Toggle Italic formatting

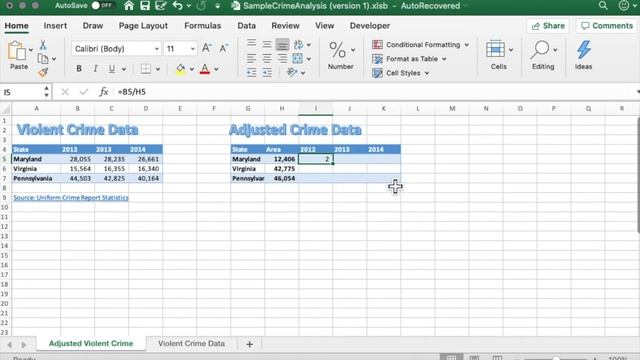point(95,69)
